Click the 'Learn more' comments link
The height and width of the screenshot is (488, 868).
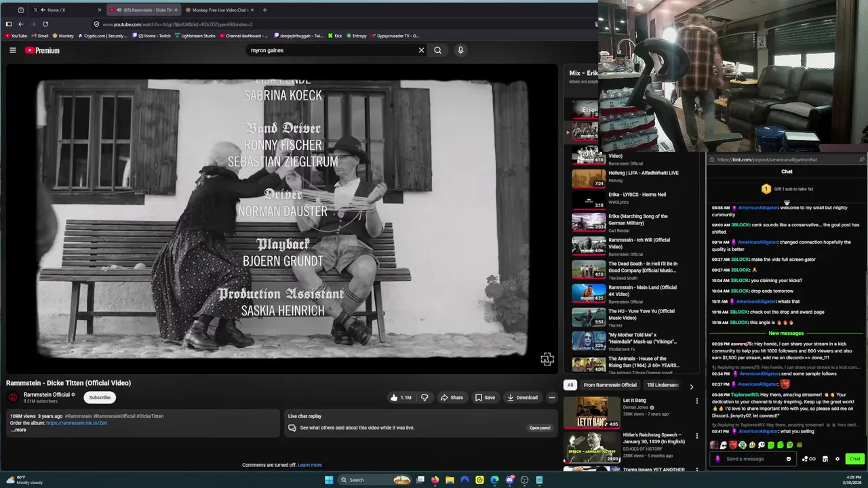click(309, 465)
